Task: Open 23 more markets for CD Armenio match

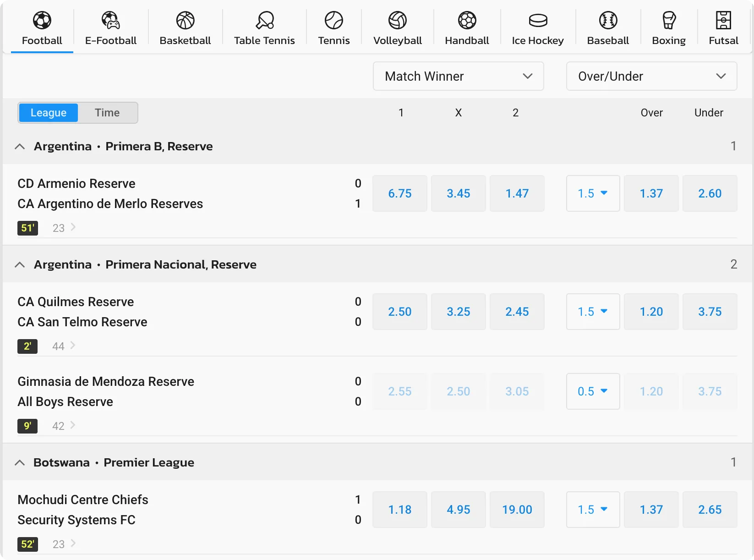Action: coord(64,228)
